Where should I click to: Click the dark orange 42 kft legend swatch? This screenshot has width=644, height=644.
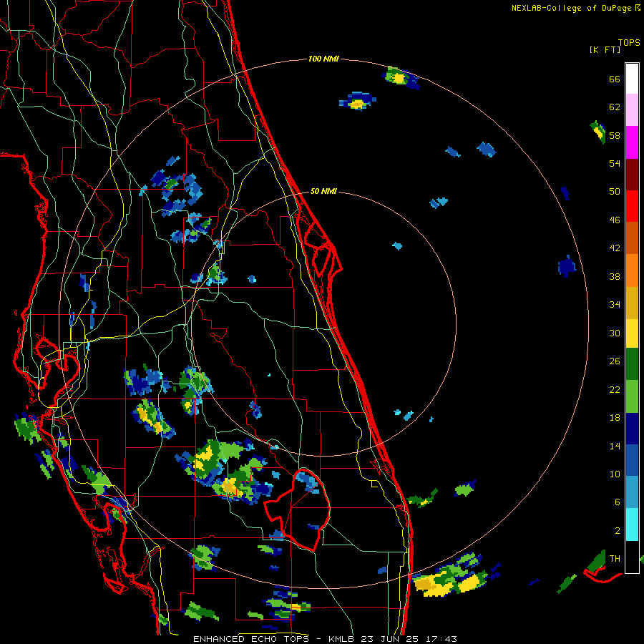632,238
